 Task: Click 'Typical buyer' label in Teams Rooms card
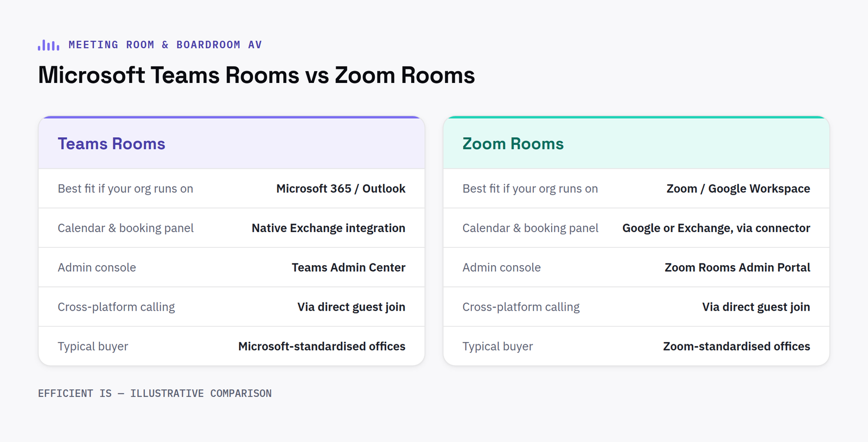(x=93, y=347)
